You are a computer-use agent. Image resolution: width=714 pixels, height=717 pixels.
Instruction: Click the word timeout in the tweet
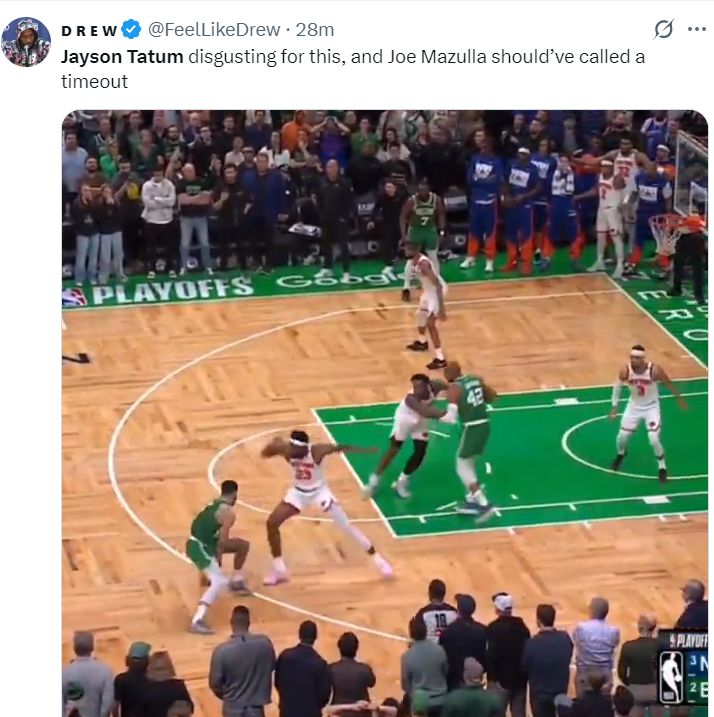[x=95, y=82]
